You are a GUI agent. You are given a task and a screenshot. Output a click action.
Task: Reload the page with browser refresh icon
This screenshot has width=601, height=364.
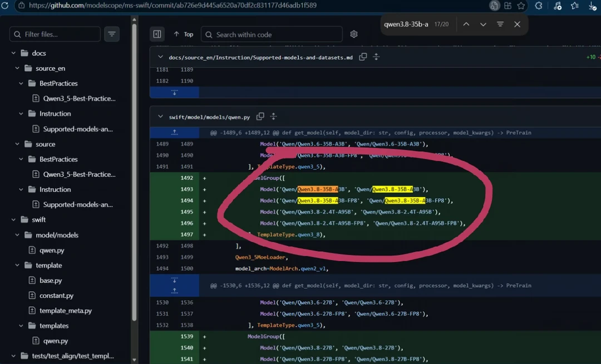click(5, 6)
